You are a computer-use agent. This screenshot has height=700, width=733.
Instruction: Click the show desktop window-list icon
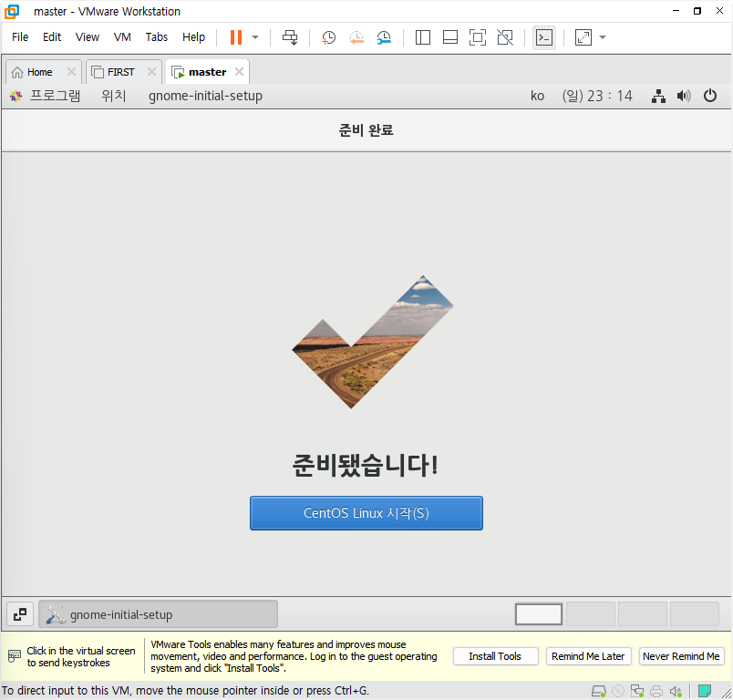pyautogui.click(x=20, y=614)
